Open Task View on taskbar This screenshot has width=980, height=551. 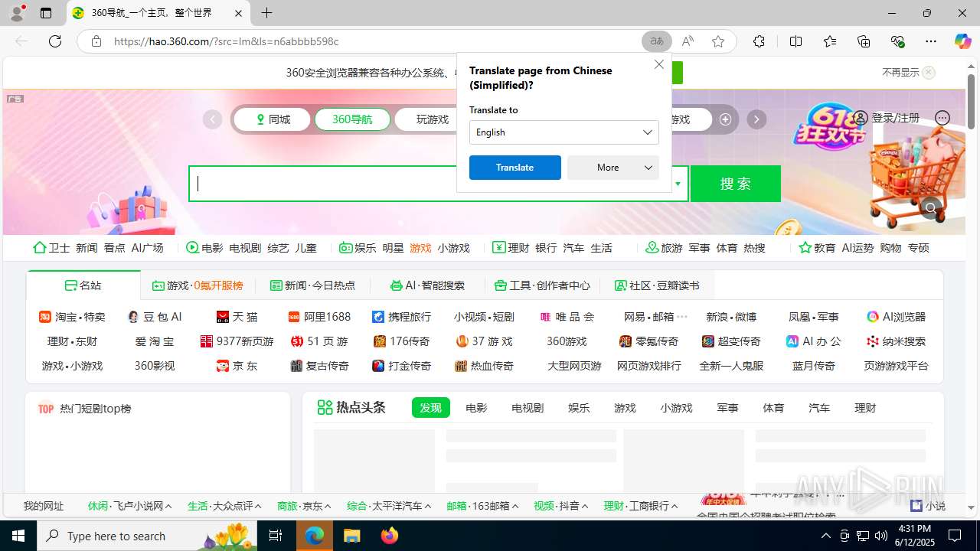[x=276, y=536]
